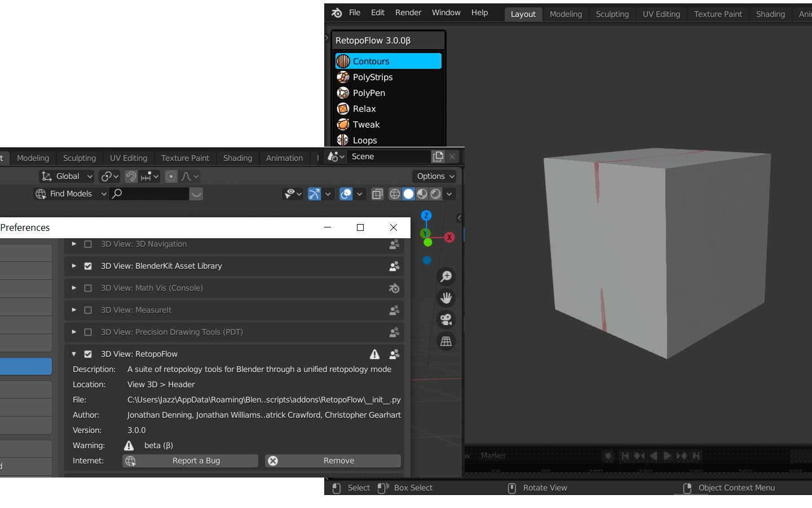Click the new scene duplicate icon
Image resolution: width=812 pixels, height=508 pixels.
point(438,156)
